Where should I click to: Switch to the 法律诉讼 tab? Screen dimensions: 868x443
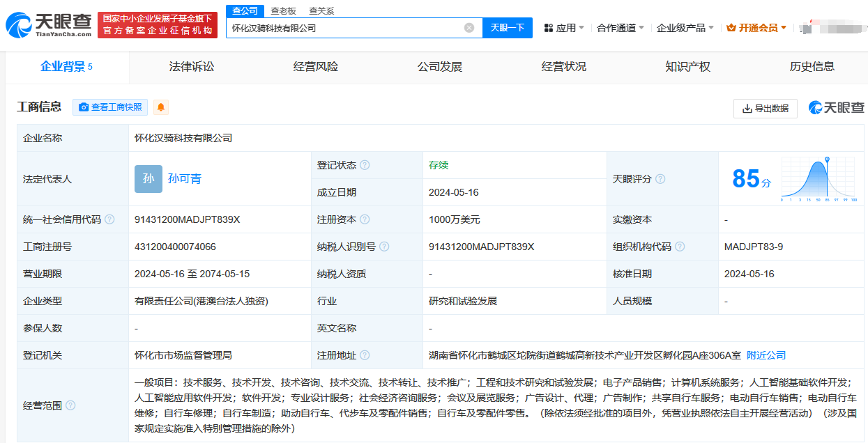tap(192, 67)
